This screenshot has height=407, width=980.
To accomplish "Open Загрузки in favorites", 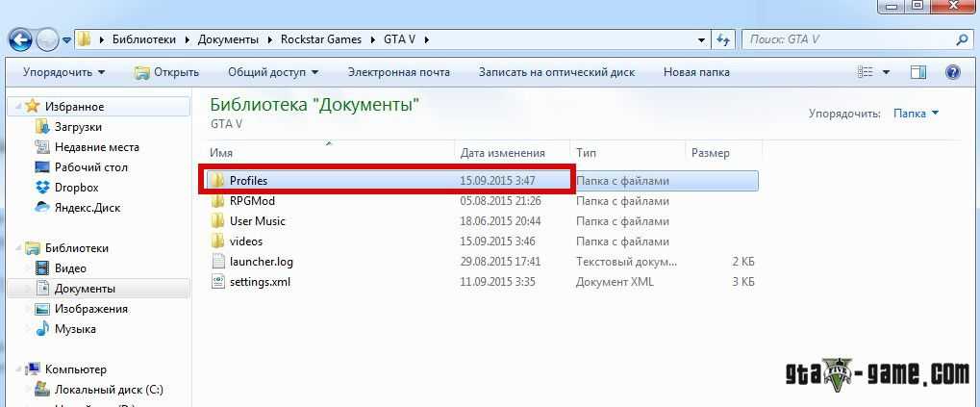I will (78, 127).
